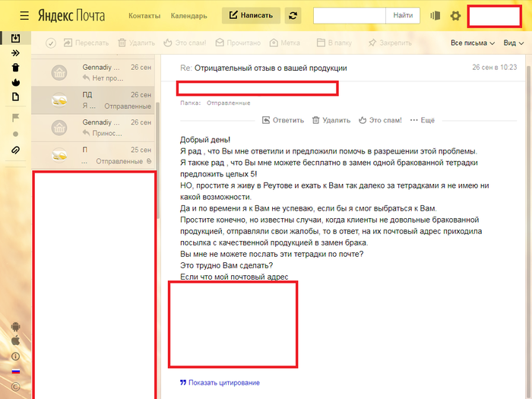Filter flagged messages with the flag icon
The height and width of the screenshot is (399, 532).
[15, 118]
